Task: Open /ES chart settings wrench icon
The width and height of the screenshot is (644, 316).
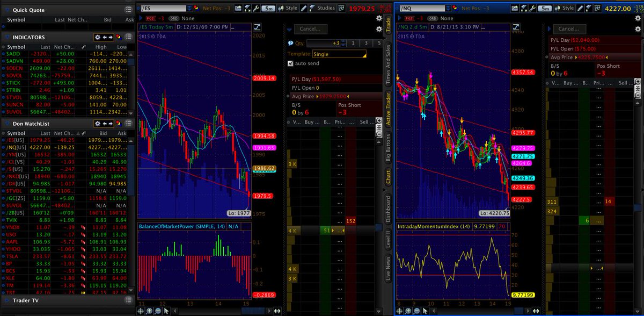Action: click(x=256, y=9)
